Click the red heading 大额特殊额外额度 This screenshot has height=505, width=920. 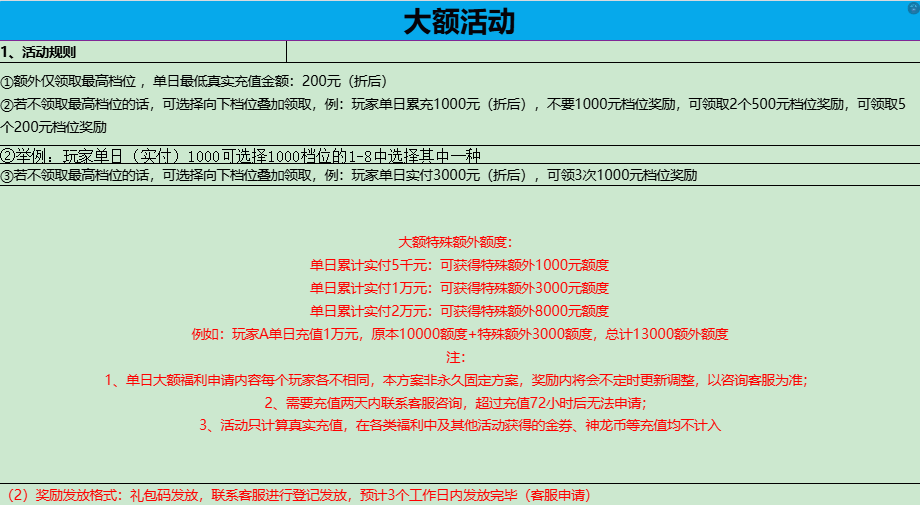point(455,242)
